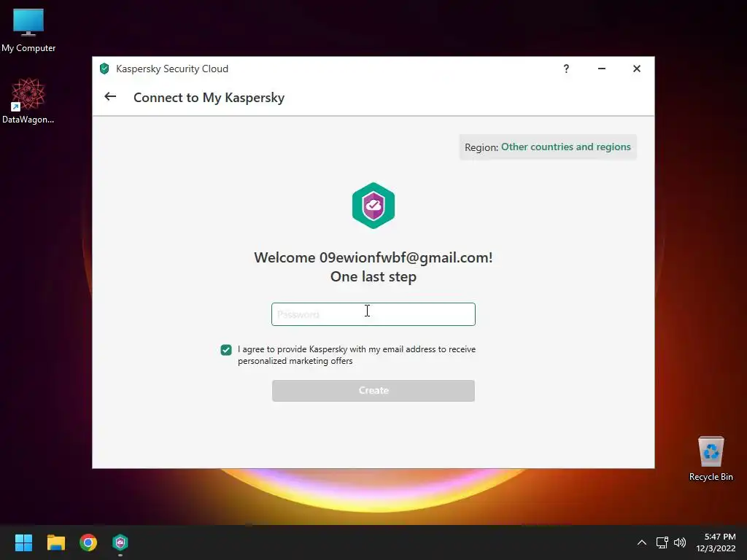The width and height of the screenshot is (747, 560).
Task: Focus the Password input field
Action: (373, 314)
